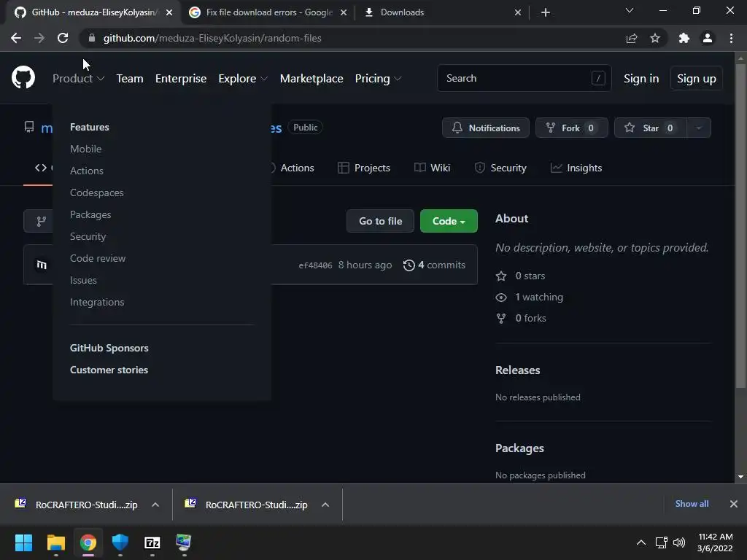The image size is (747, 560).
Task: Go back with browser back arrow
Action: click(x=16, y=38)
